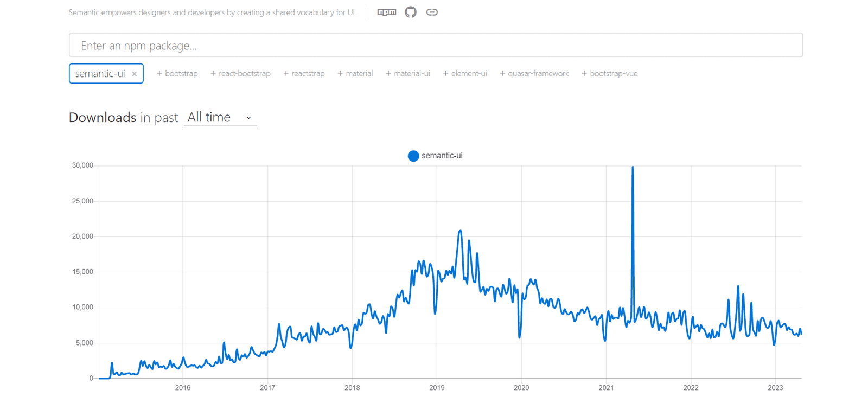Add material-ui to the chart
Screen dimensions: 868x403
pyautogui.click(x=408, y=74)
